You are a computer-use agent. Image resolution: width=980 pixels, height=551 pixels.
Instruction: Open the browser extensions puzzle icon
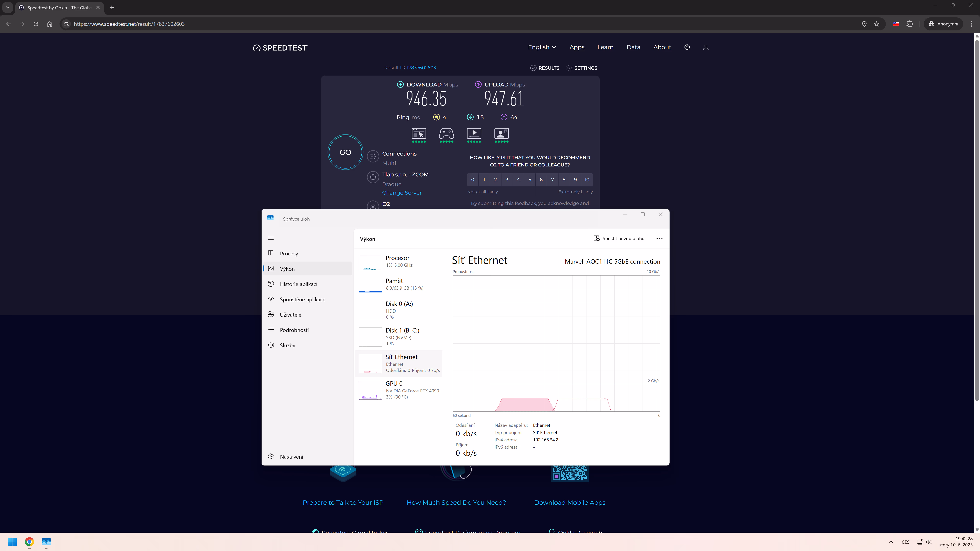click(910, 24)
